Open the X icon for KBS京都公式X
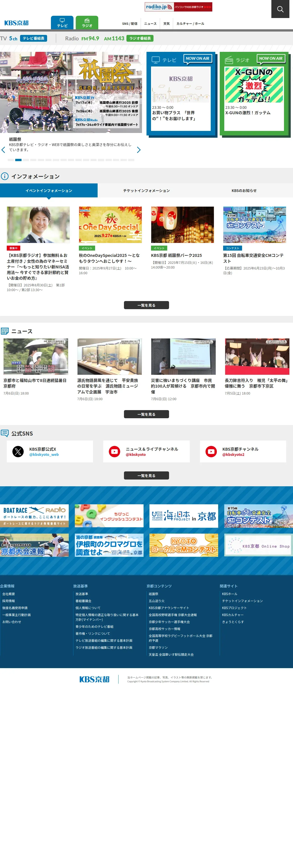Image resolution: width=293 pixels, height=868 pixels. (18, 452)
